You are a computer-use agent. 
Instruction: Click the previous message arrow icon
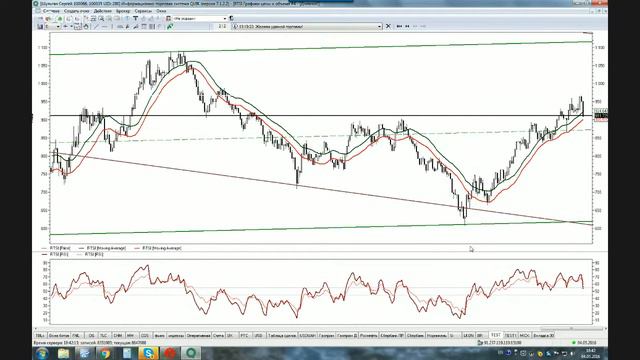[x=407, y=26]
